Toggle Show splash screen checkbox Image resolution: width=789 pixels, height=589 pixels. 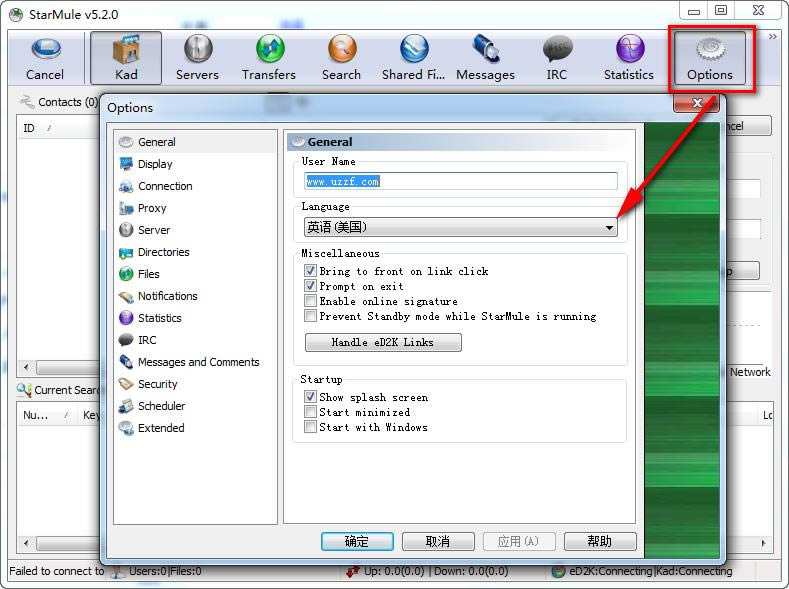click(x=310, y=397)
